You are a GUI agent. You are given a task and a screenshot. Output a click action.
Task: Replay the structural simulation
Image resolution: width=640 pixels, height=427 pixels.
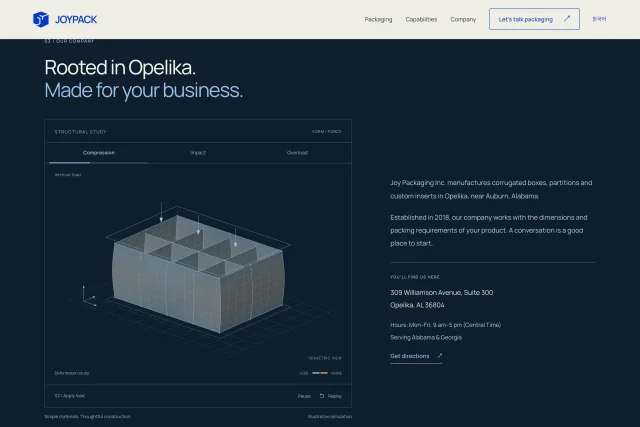[x=331, y=396]
